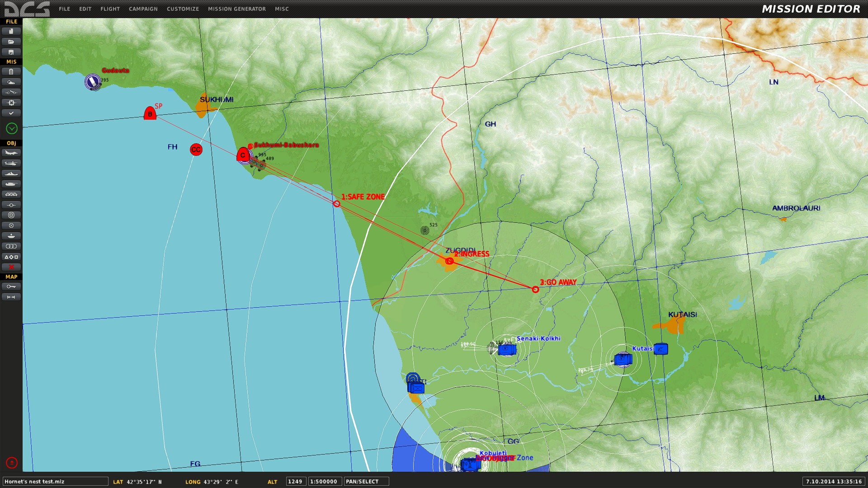Select the three overlapping circles tool
Screen dimensions: 868x488
[x=11, y=246]
